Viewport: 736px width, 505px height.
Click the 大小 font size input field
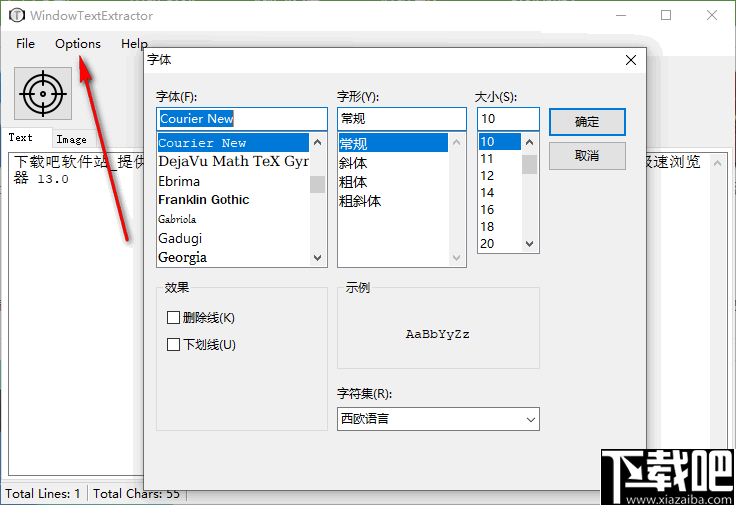coord(508,119)
